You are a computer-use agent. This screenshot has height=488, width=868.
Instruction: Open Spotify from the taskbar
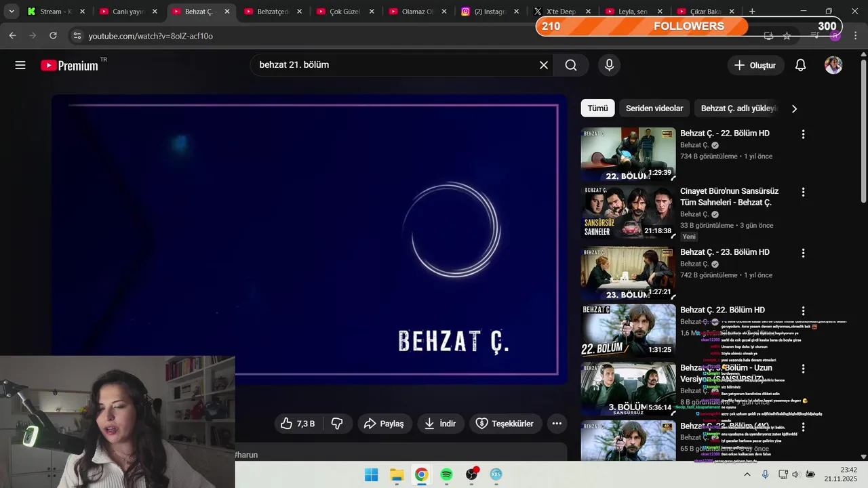click(x=446, y=474)
